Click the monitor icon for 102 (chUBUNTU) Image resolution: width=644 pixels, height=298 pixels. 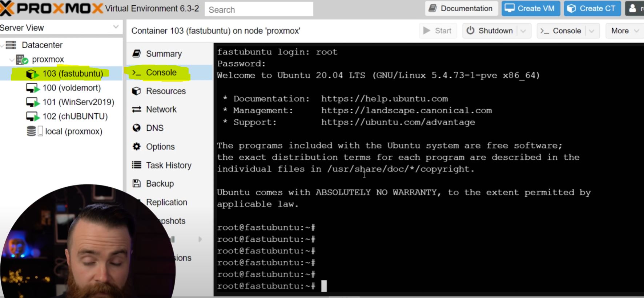pos(33,117)
